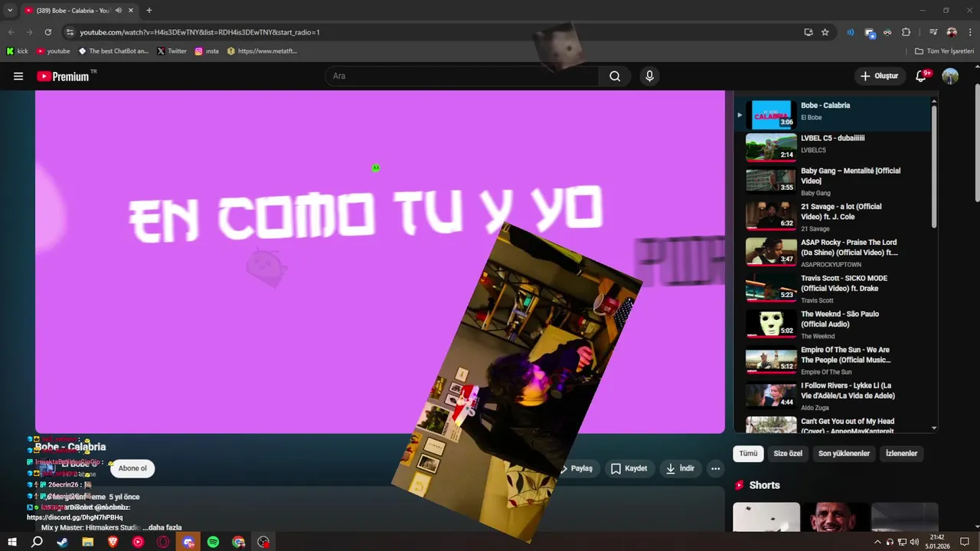Open the clock showing 21:42
The height and width of the screenshot is (551, 980).
(x=938, y=542)
